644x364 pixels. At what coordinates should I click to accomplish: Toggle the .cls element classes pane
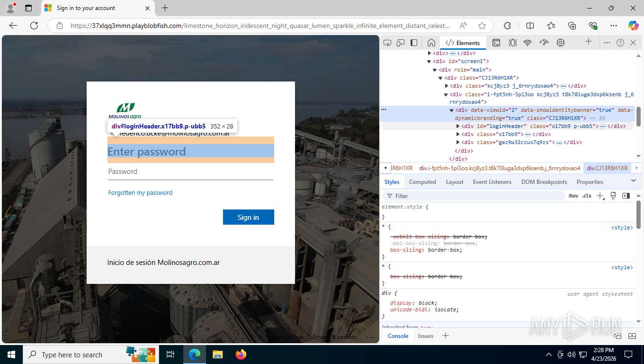coord(587,196)
